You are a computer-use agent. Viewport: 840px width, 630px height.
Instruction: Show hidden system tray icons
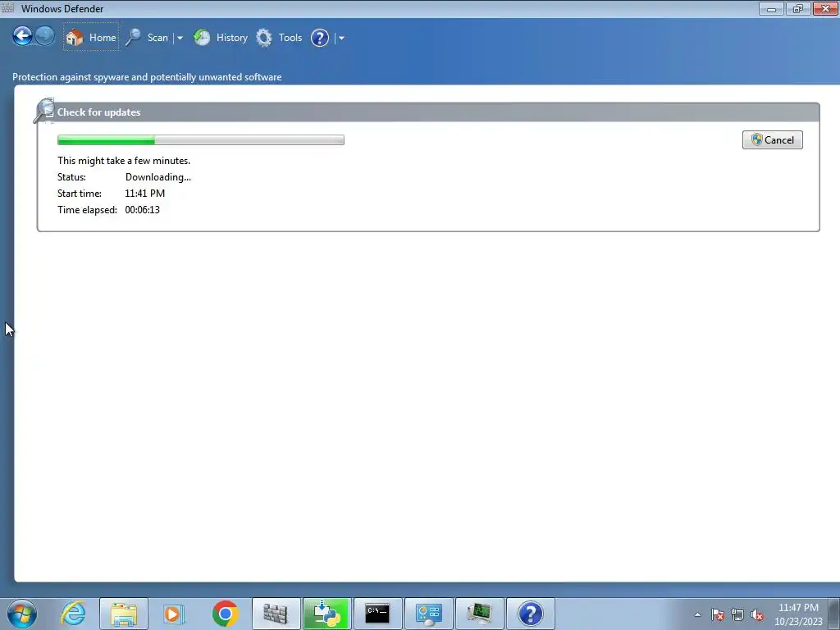click(x=697, y=614)
